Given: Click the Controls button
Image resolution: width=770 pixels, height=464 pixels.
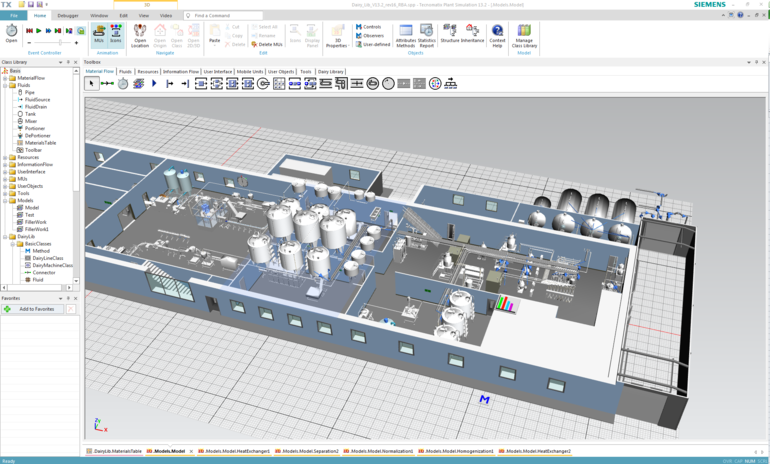Looking at the screenshot, I should pos(368,27).
